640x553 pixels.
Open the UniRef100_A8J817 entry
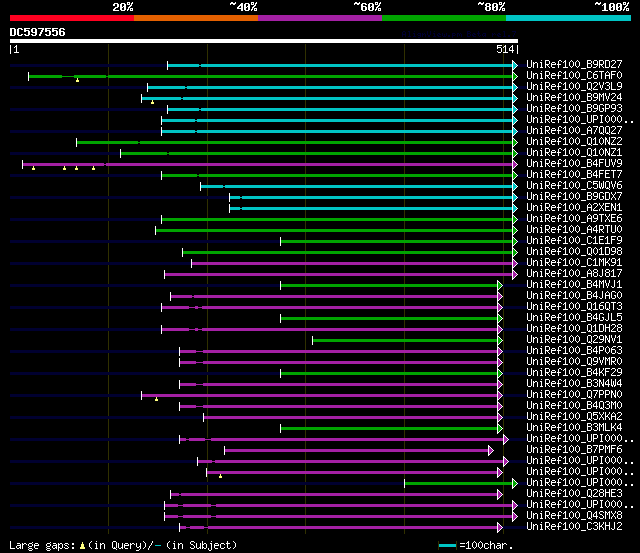coord(574,273)
